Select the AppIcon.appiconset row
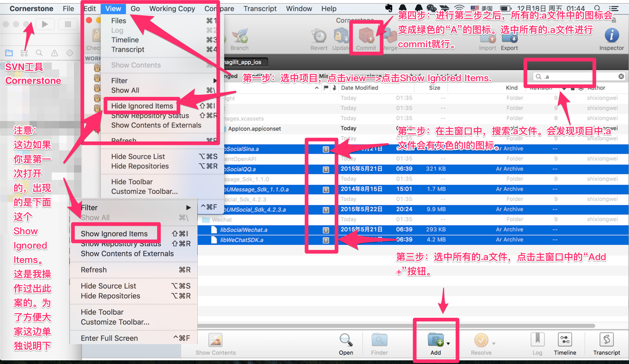The image size is (629, 364). pyautogui.click(x=413, y=128)
